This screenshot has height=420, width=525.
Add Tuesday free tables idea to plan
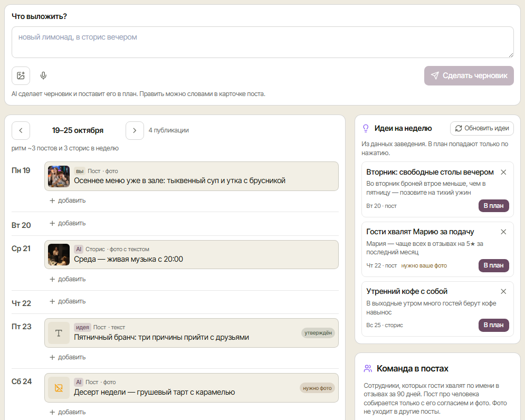(493, 206)
